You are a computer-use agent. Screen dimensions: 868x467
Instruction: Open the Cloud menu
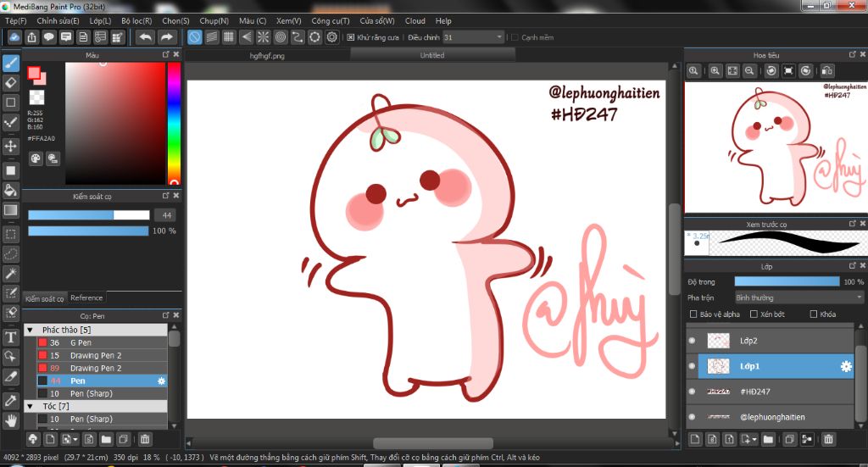(415, 21)
